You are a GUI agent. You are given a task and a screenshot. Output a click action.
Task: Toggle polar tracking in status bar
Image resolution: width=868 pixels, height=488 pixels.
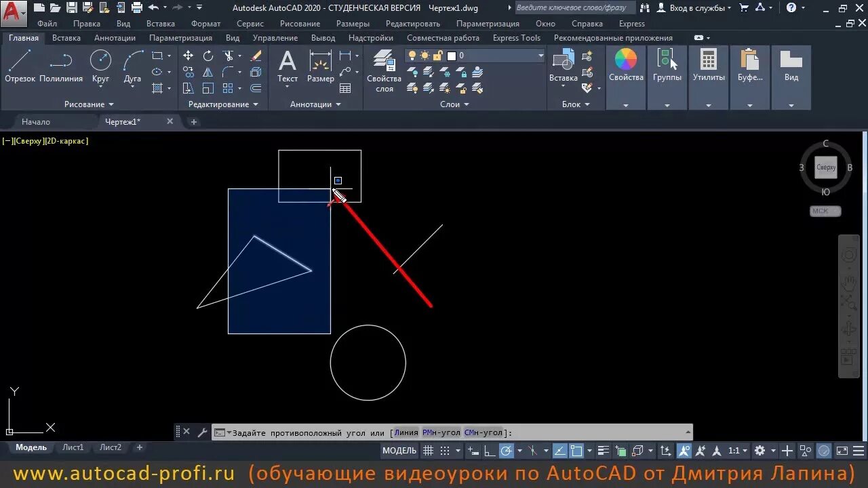point(507,451)
